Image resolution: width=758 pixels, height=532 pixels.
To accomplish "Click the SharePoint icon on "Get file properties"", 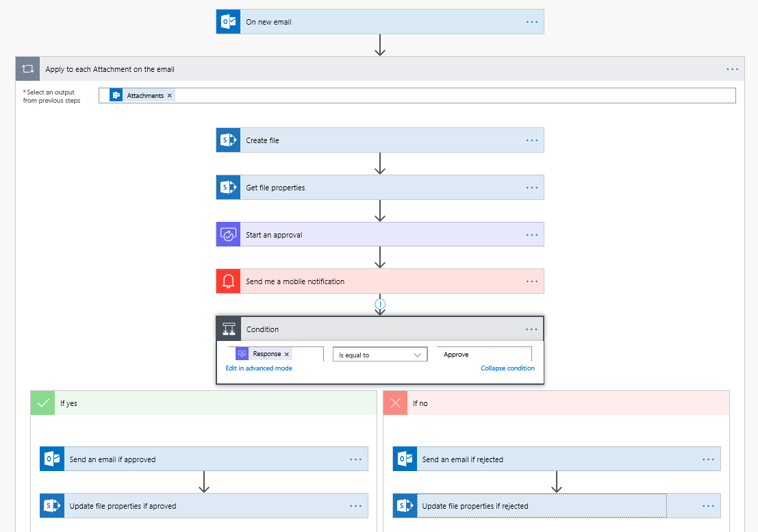I will [228, 187].
